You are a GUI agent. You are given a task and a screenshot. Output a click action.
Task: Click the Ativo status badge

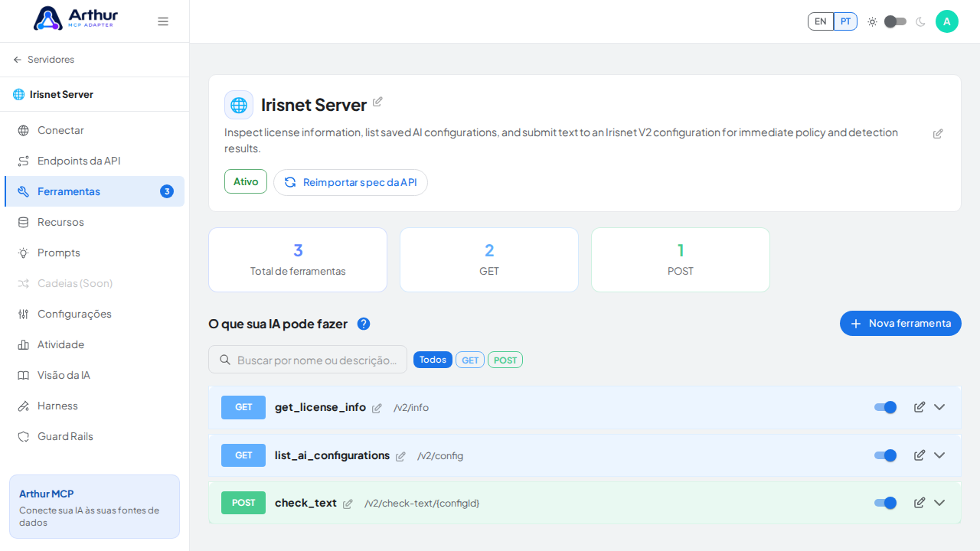(246, 181)
